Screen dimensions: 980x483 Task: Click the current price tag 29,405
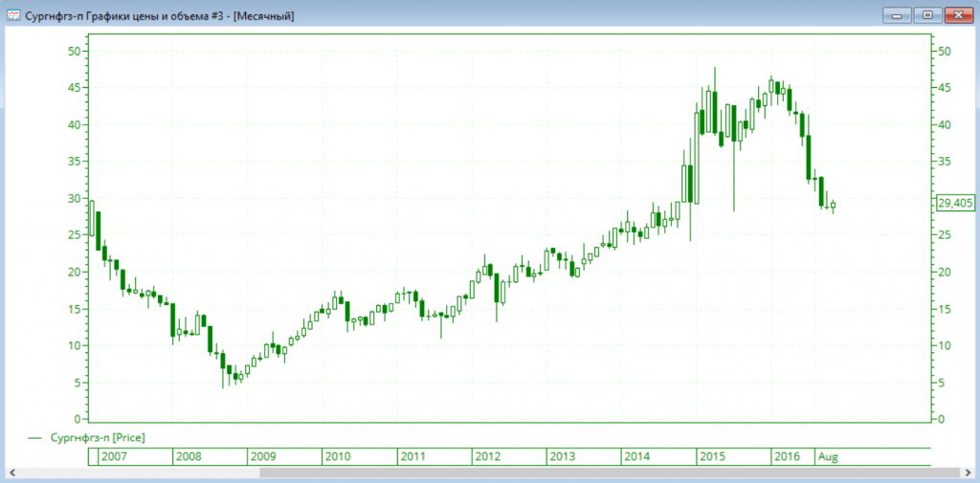tap(956, 203)
